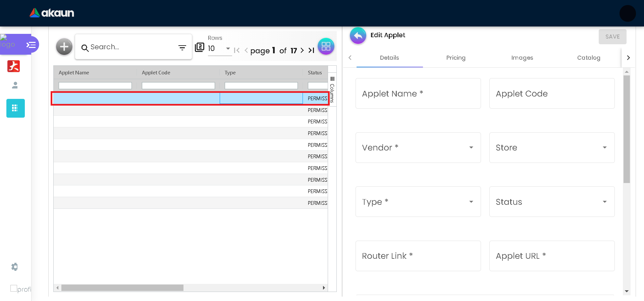Switch to the Pricing tab
The height and width of the screenshot is (301, 644).
(x=455, y=58)
